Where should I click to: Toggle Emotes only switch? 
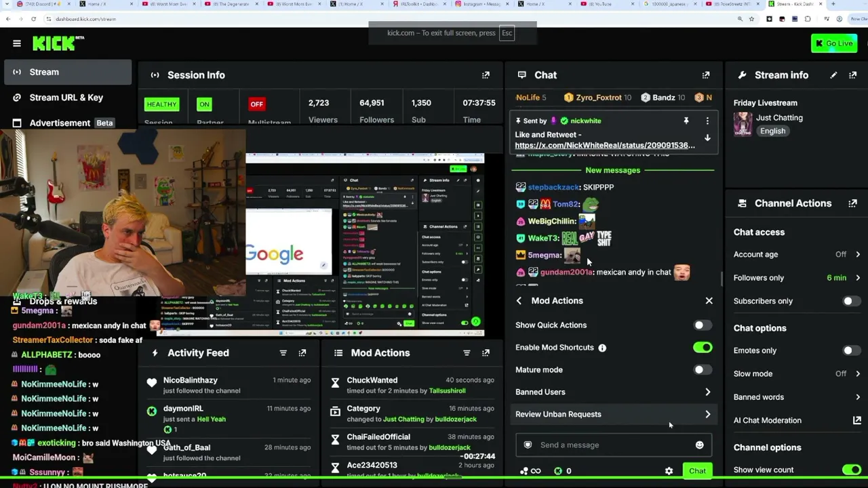click(851, 350)
